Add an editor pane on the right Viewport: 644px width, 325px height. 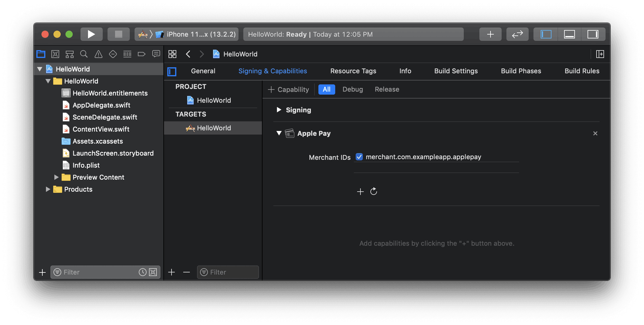click(600, 54)
